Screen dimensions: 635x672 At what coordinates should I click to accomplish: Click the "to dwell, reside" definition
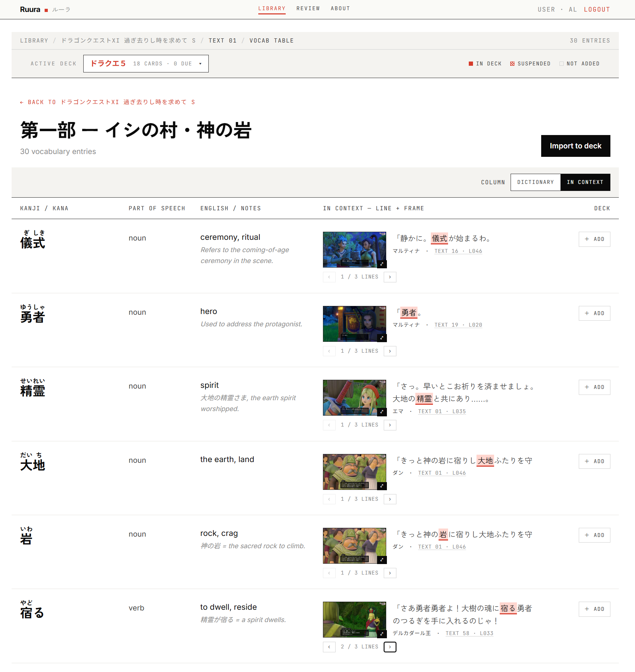(228, 607)
